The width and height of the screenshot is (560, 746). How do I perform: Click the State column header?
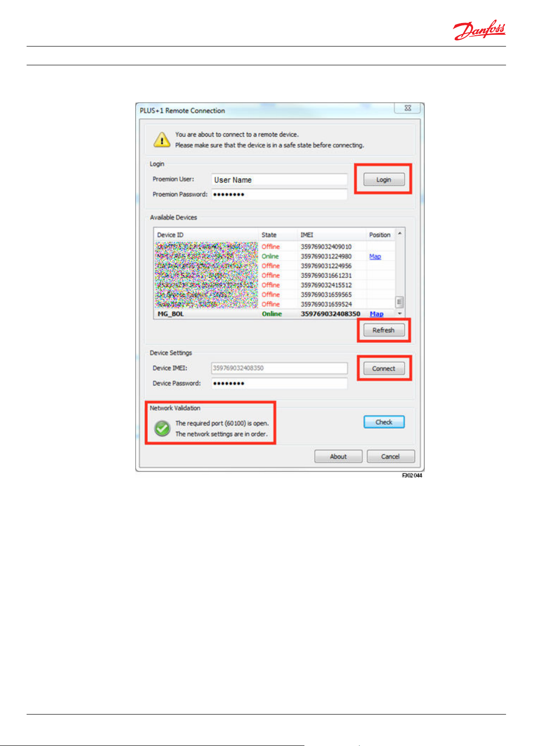pyautogui.click(x=269, y=235)
